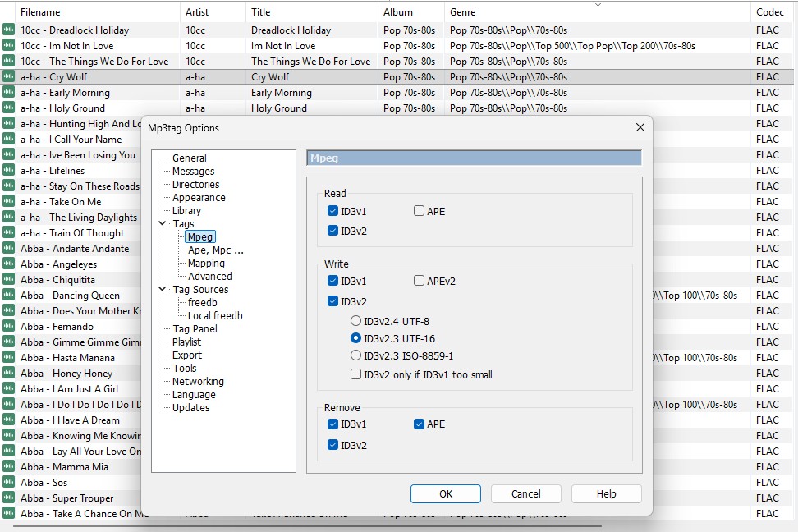This screenshot has height=532, width=798.
Task: Click audio icon for Abba - Fernando row
Action: pyautogui.click(x=9, y=327)
